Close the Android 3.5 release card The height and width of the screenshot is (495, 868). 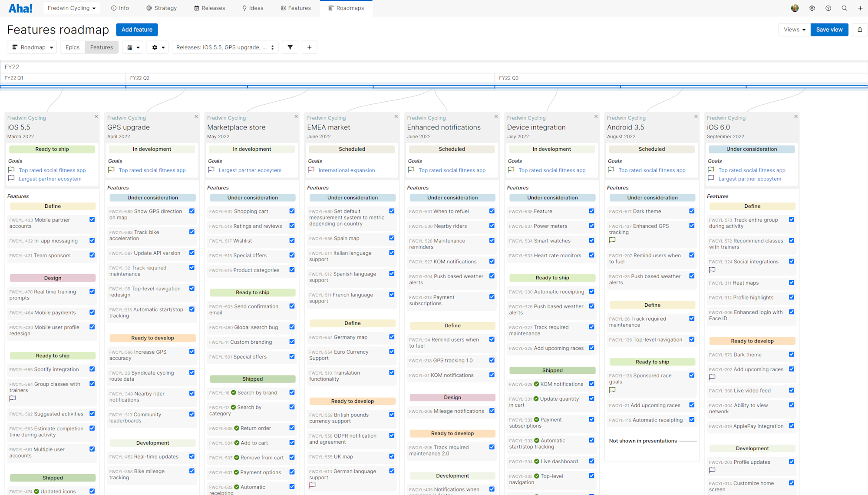[x=696, y=116]
